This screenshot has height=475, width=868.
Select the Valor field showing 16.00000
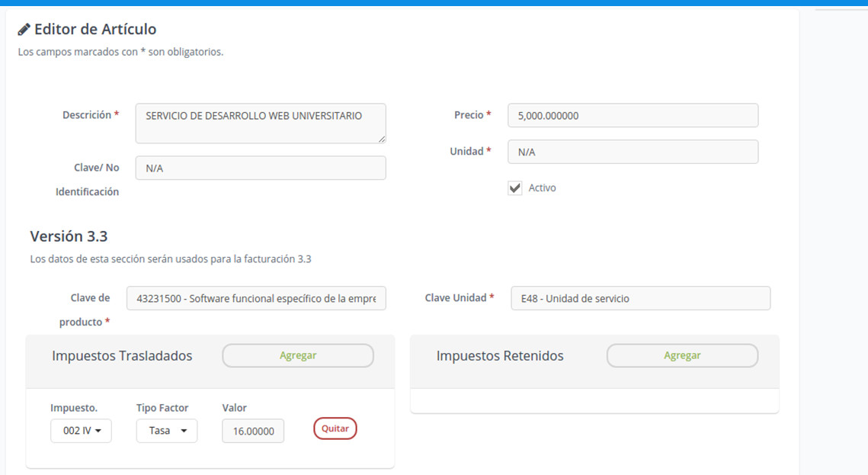253,432
